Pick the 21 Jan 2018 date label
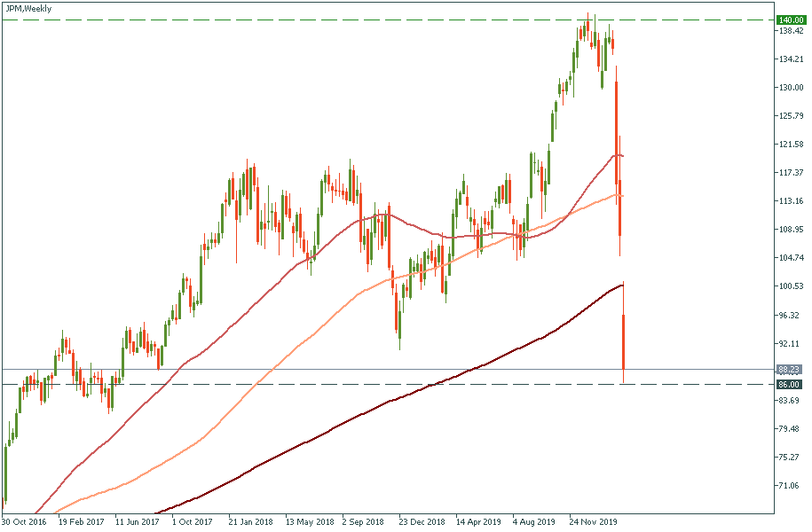The height and width of the screenshot is (532, 812). point(249,522)
